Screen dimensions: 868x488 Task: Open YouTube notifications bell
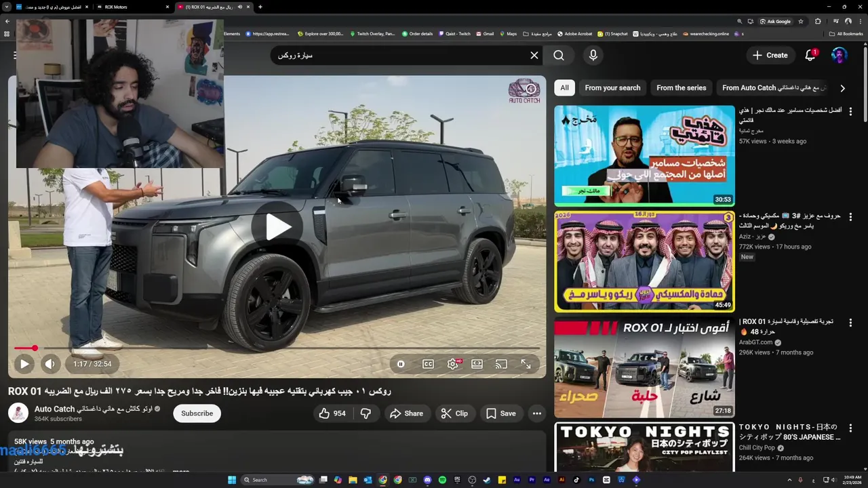[810, 56]
